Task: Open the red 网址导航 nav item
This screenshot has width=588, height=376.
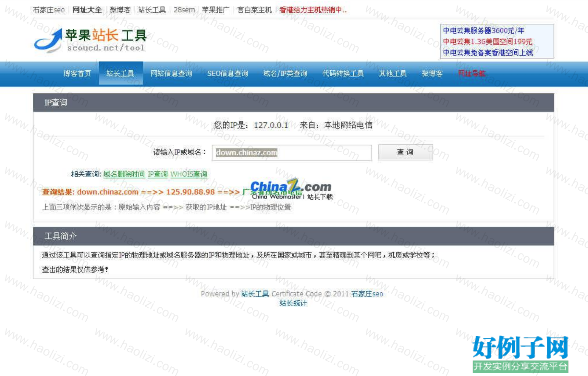Action: point(472,74)
